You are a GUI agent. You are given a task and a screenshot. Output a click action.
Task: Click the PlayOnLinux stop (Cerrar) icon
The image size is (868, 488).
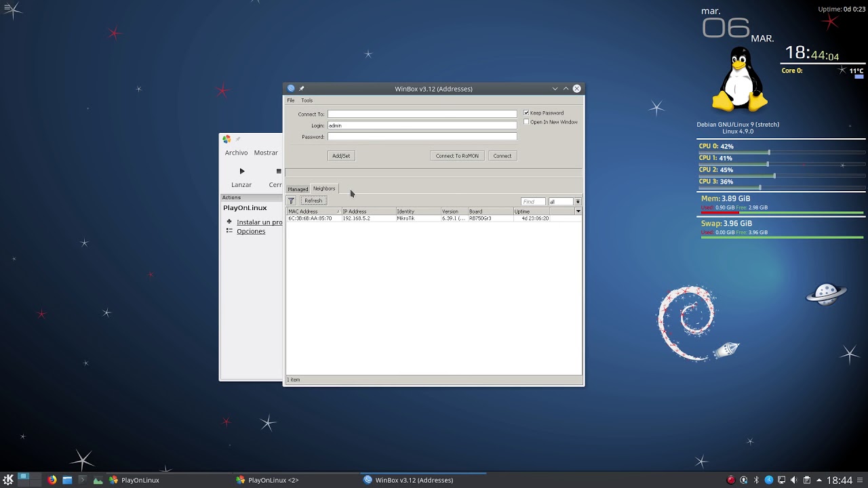[278, 171]
